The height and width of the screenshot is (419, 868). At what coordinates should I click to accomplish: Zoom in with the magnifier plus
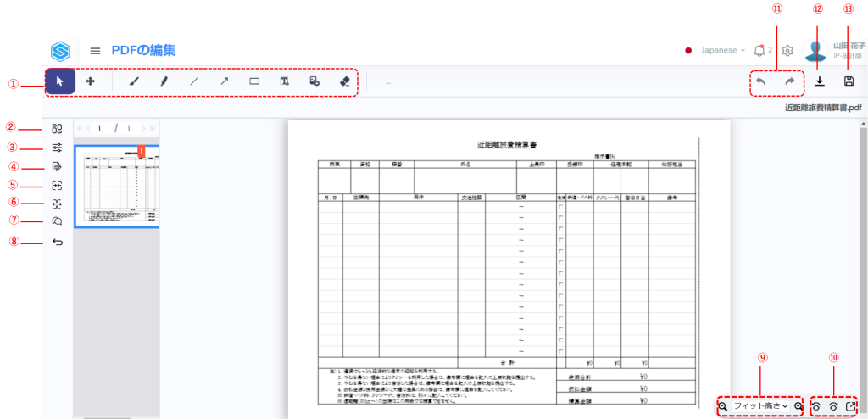[x=798, y=406]
